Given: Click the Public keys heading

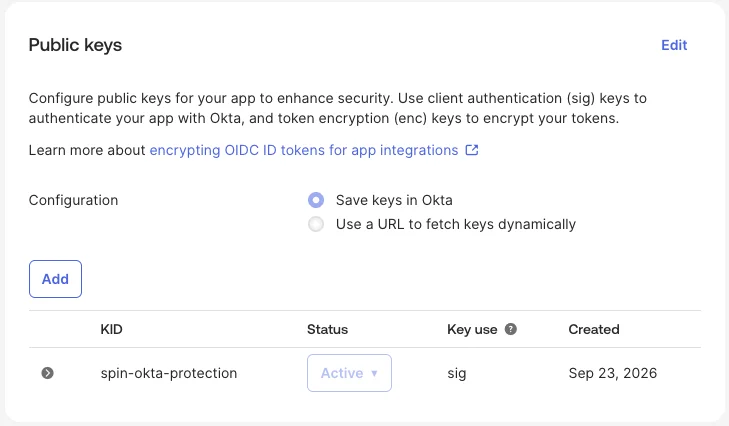Looking at the screenshot, I should pos(75,45).
